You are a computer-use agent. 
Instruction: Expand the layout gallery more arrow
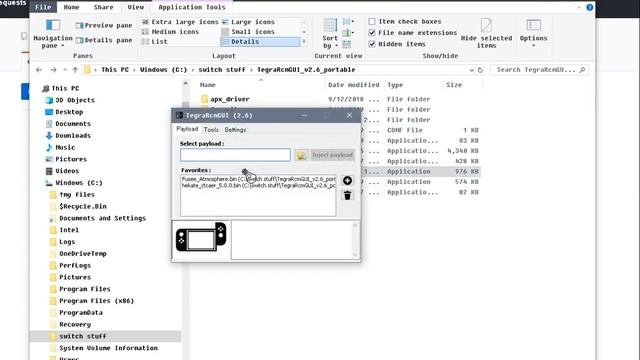(304, 42)
